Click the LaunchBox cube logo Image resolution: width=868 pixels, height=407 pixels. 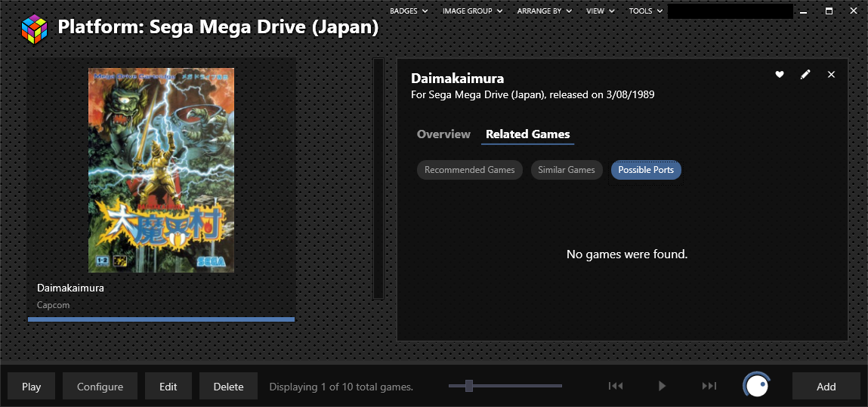(x=34, y=29)
